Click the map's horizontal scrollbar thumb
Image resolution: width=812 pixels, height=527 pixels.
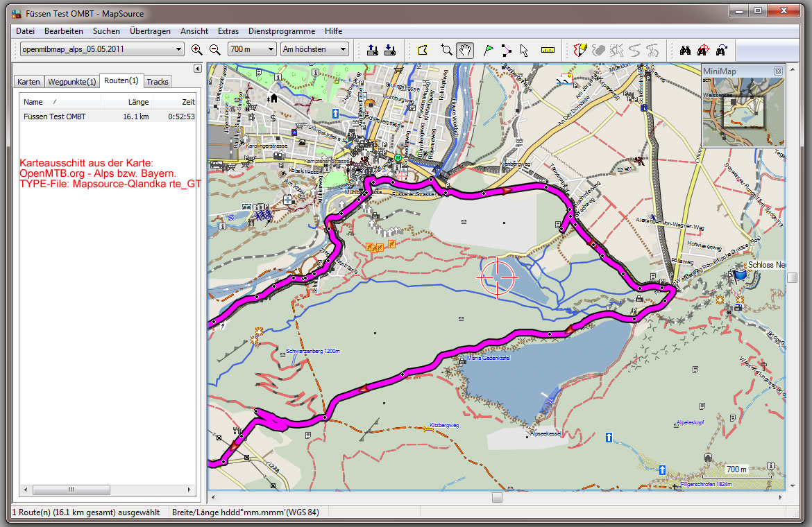497,497
